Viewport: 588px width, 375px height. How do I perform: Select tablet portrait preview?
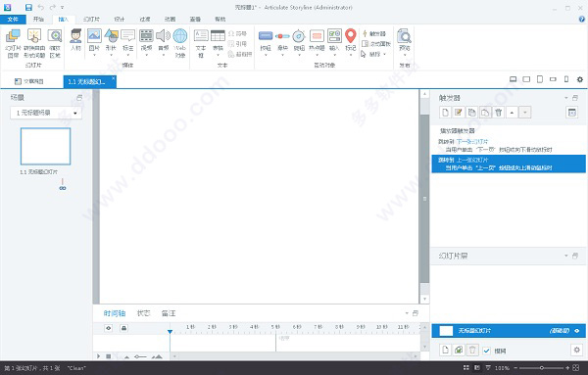point(540,79)
